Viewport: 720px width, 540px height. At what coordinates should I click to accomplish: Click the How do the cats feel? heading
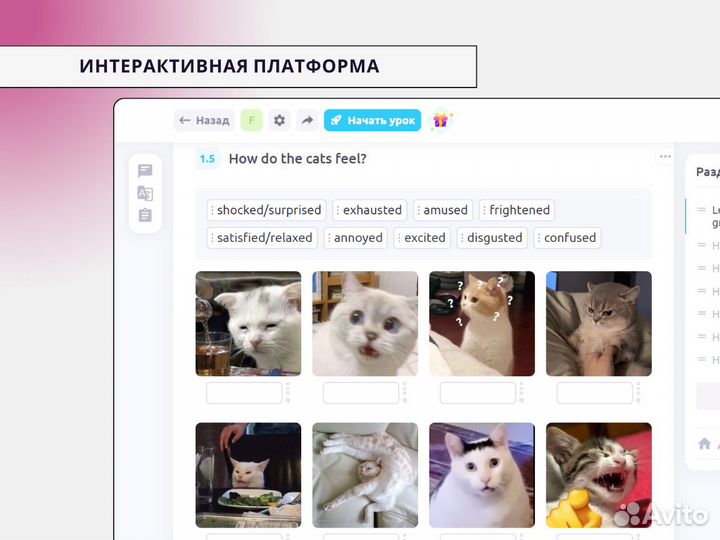coord(298,159)
